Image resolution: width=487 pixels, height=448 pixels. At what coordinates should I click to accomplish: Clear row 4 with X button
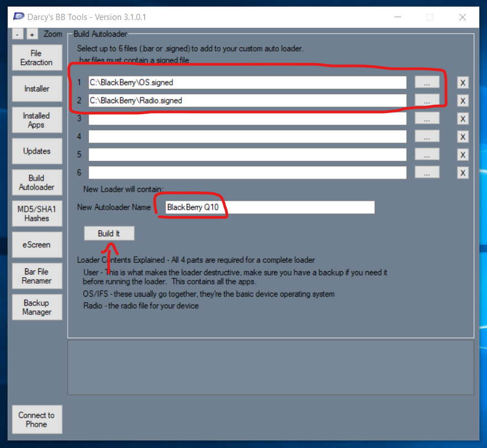(x=463, y=137)
